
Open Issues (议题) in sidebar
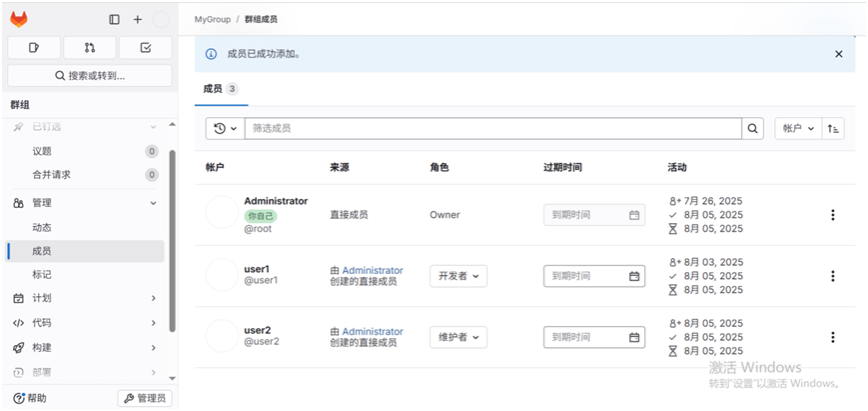85,151
